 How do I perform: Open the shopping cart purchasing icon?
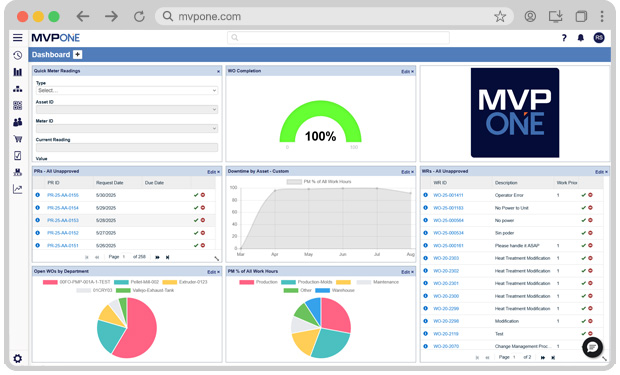click(17, 139)
